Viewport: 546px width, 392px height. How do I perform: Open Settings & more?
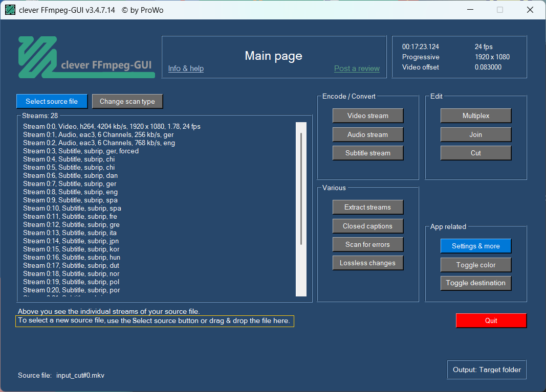tap(475, 246)
